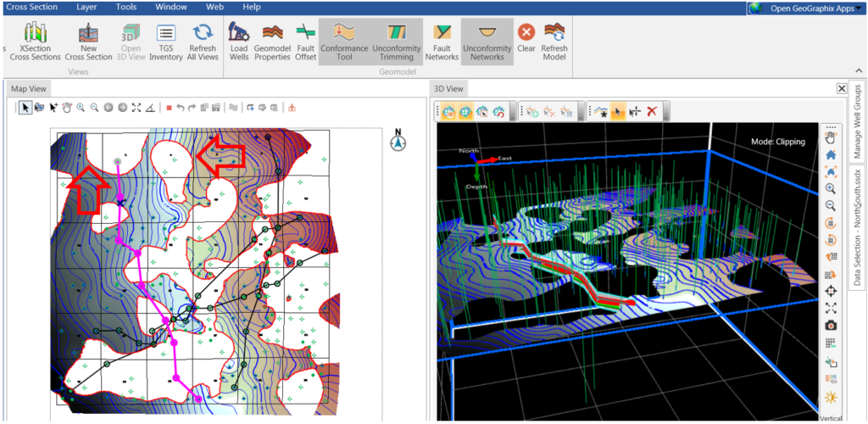Screen dimensions: 868x424
Task: Go to next map extent
Action: (123, 108)
